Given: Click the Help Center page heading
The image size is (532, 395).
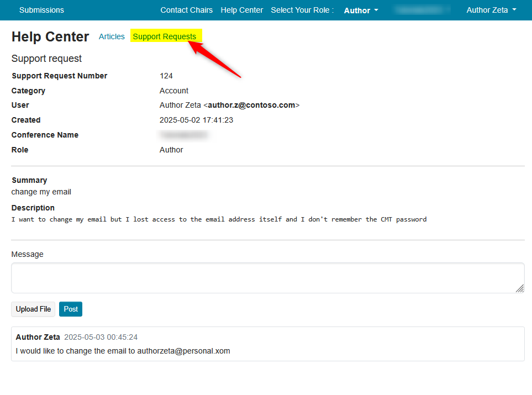Looking at the screenshot, I should coord(50,37).
